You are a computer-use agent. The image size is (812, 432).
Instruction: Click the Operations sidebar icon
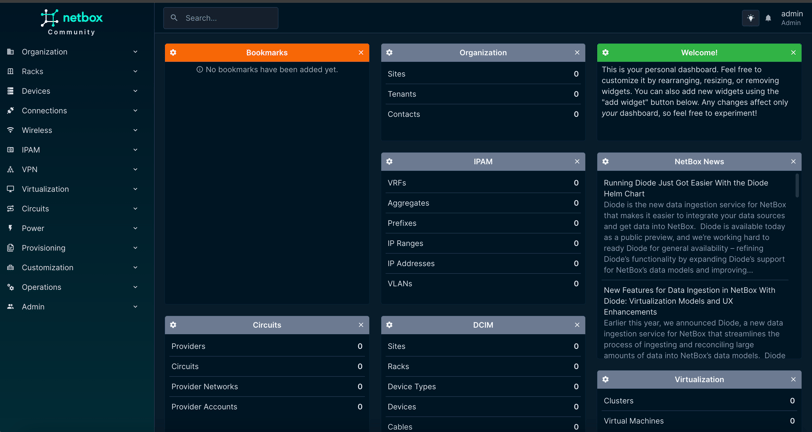pyautogui.click(x=10, y=287)
